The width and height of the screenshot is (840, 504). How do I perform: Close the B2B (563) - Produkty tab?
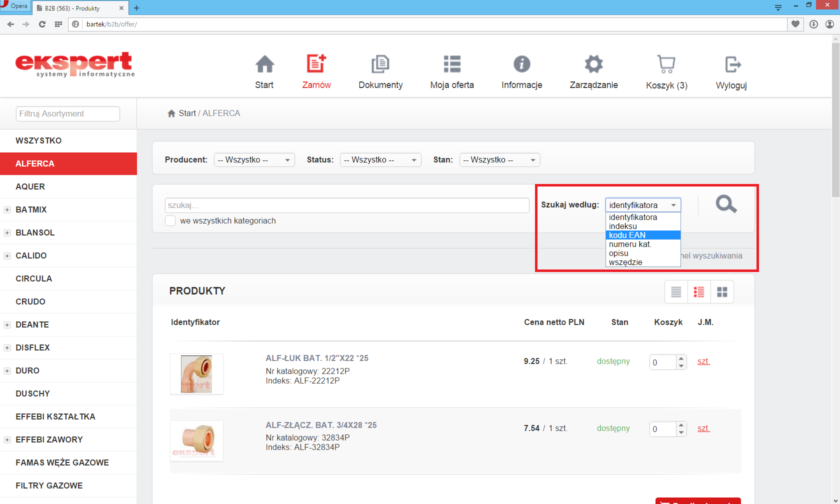tap(121, 8)
